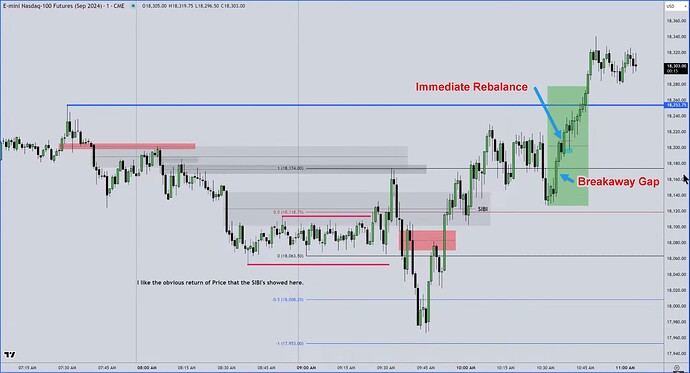690x373 pixels.
Task: Click 11:00 AM on the time axis
Action: pos(625,367)
